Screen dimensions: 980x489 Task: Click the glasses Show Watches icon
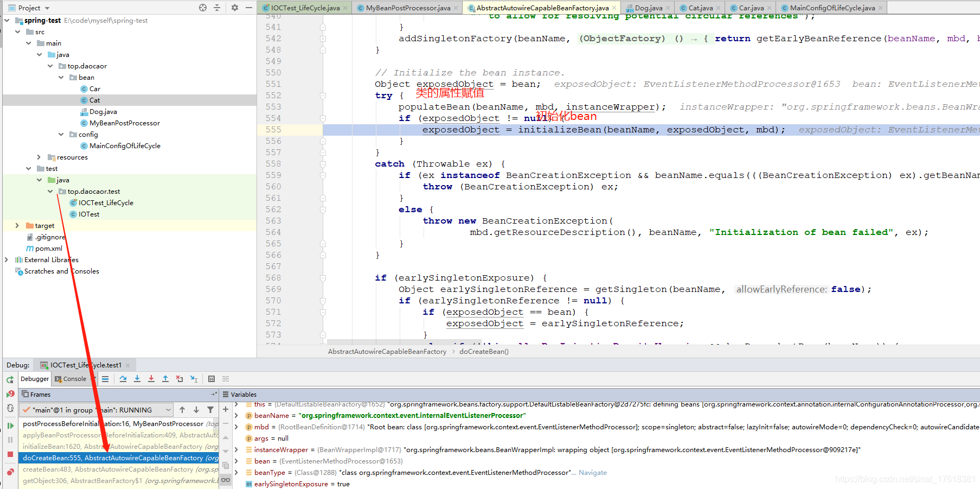(x=226, y=480)
